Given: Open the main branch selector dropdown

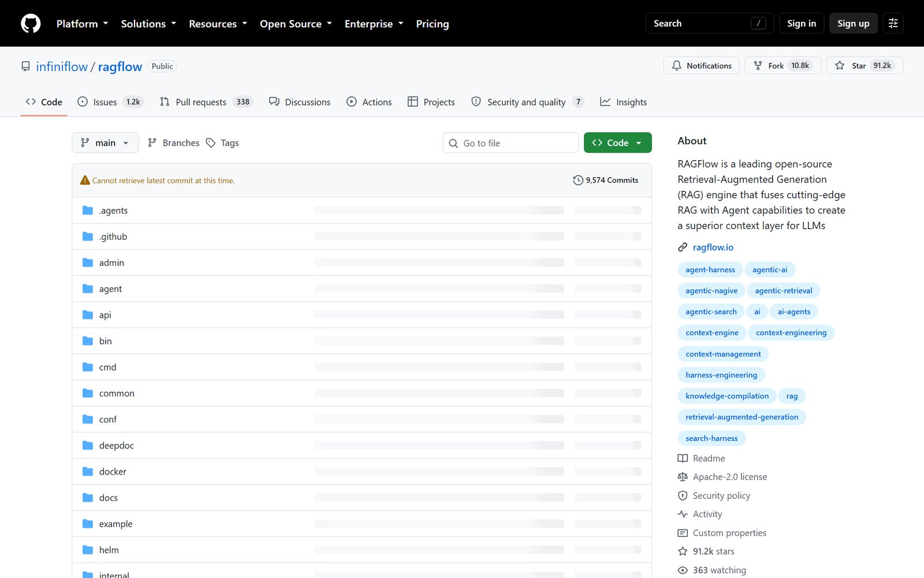Looking at the screenshot, I should click(105, 143).
